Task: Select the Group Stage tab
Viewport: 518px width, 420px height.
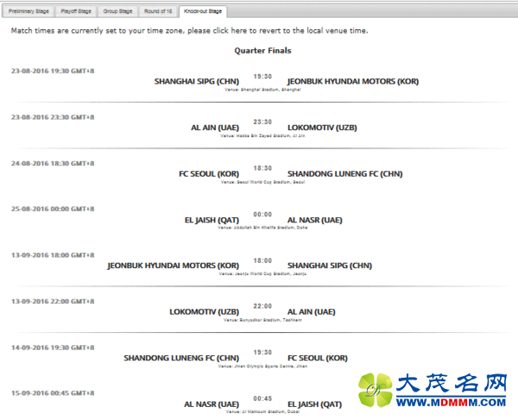Action: tap(117, 11)
